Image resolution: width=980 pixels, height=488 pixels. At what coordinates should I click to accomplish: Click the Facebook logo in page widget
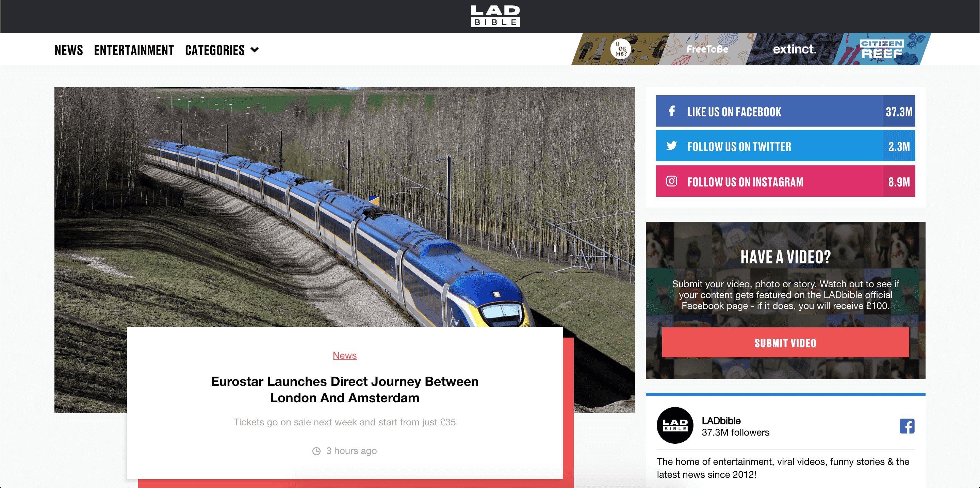pyautogui.click(x=906, y=426)
